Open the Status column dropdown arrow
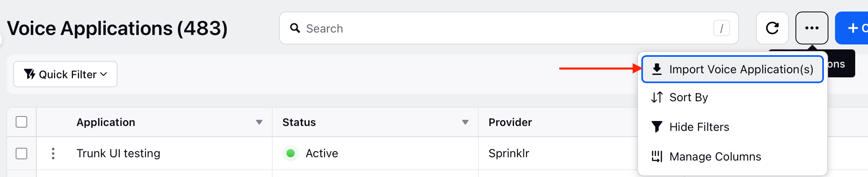This screenshot has height=177, width=868. pyautogui.click(x=465, y=122)
